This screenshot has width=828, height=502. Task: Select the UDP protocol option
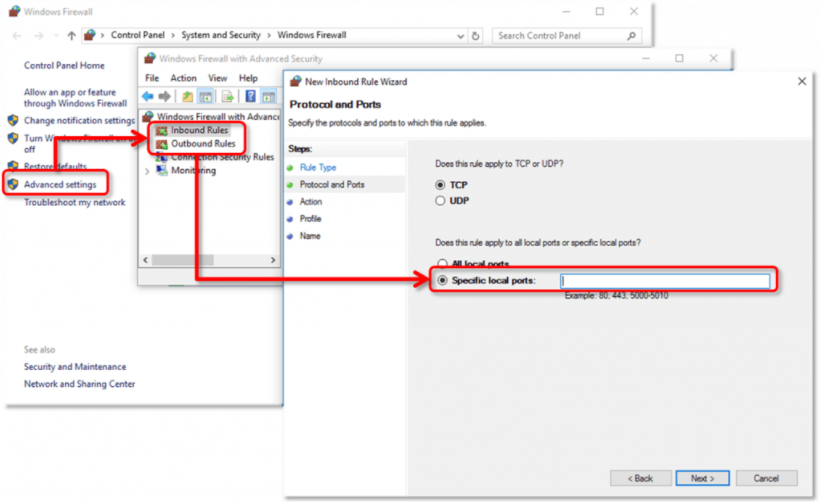point(440,201)
